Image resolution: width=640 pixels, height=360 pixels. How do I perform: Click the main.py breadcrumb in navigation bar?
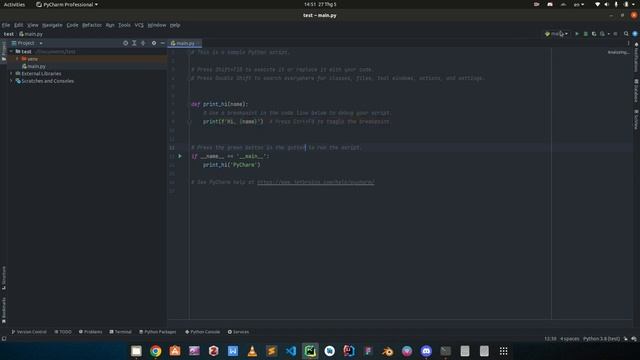pos(31,34)
